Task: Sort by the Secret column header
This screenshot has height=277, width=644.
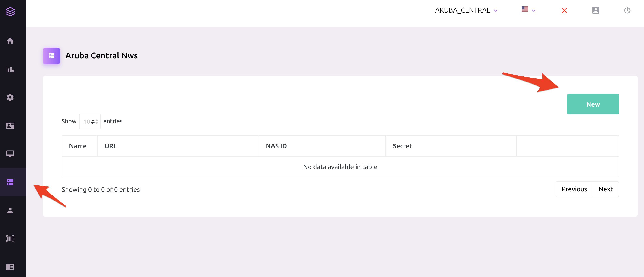Action: pyautogui.click(x=451, y=146)
